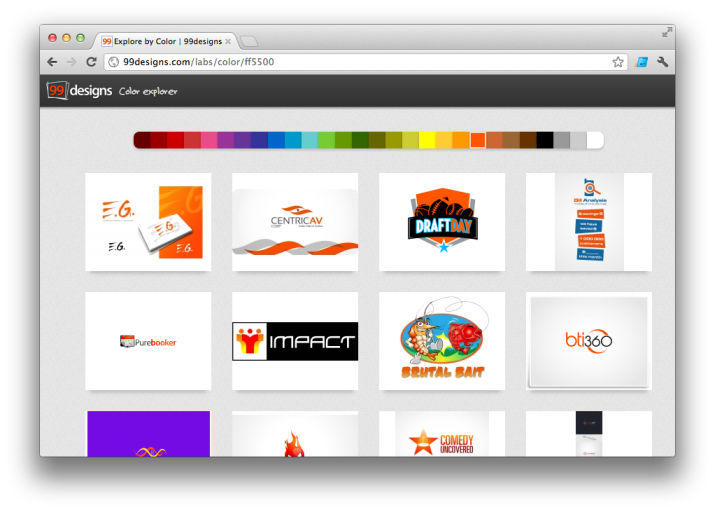Open a new tab button
715x512 pixels.
(x=249, y=41)
